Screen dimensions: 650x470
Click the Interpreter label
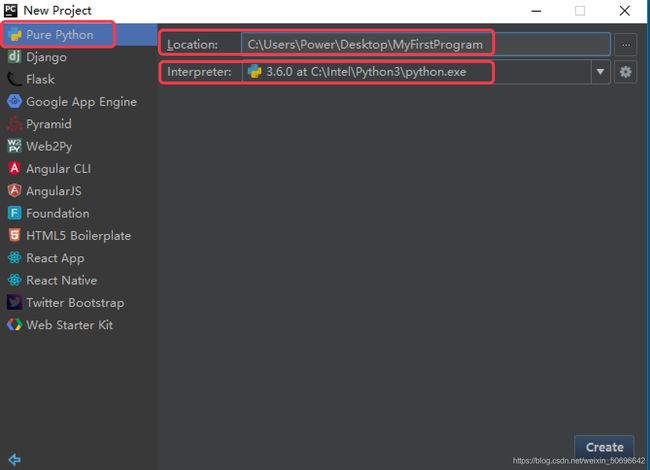pyautogui.click(x=199, y=72)
